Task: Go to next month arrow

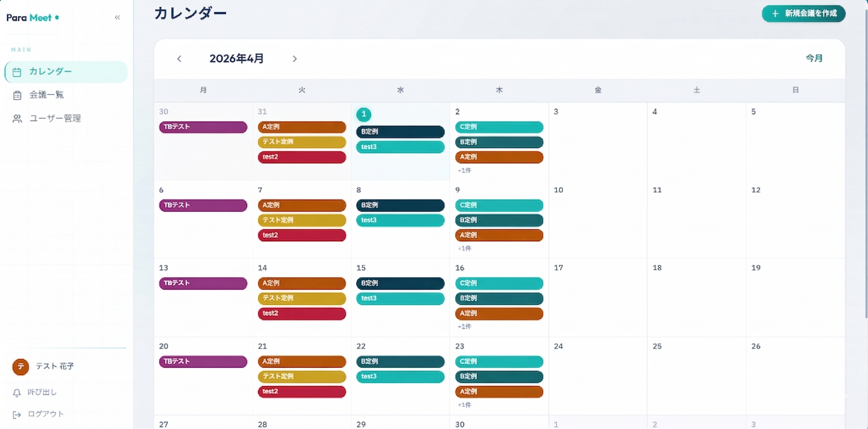Action: pos(295,59)
